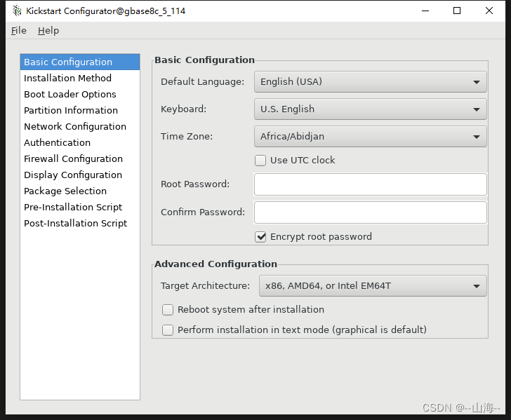Uncheck Encrypt root password

(x=260, y=237)
